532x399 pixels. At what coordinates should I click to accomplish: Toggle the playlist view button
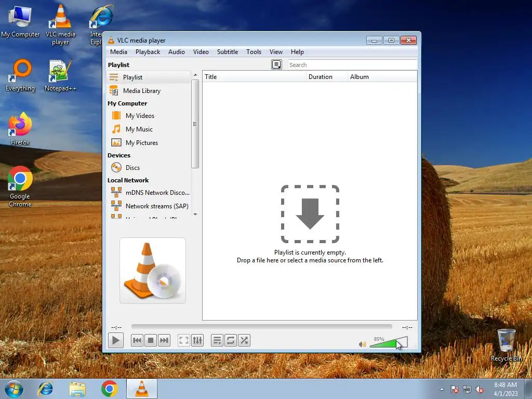(x=217, y=340)
